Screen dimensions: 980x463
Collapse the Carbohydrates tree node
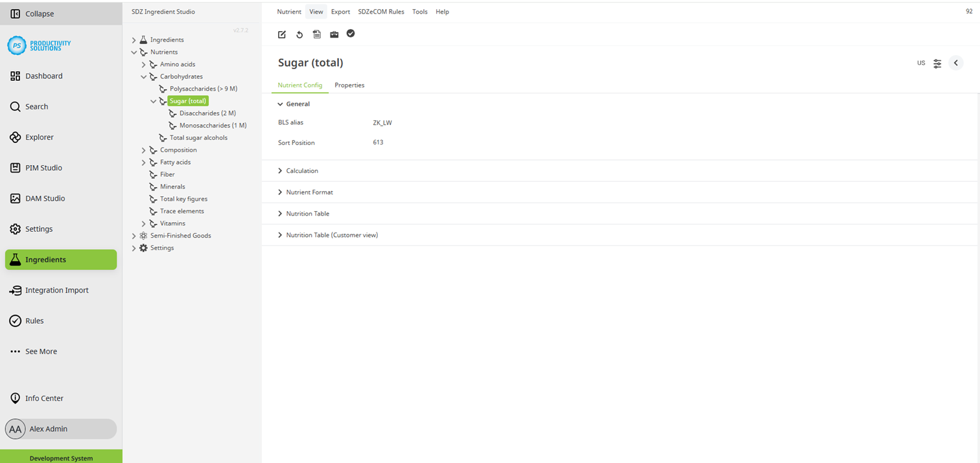(x=144, y=76)
